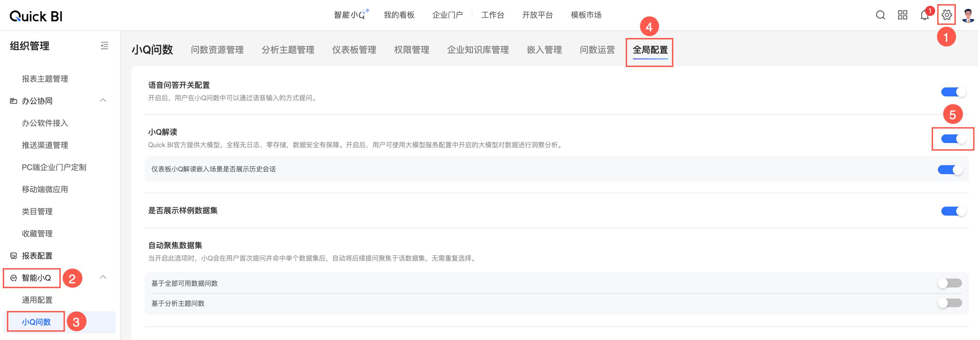The image size is (980, 340).
Task: Click the 报表配置 icon
Action: click(x=14, y=256)
